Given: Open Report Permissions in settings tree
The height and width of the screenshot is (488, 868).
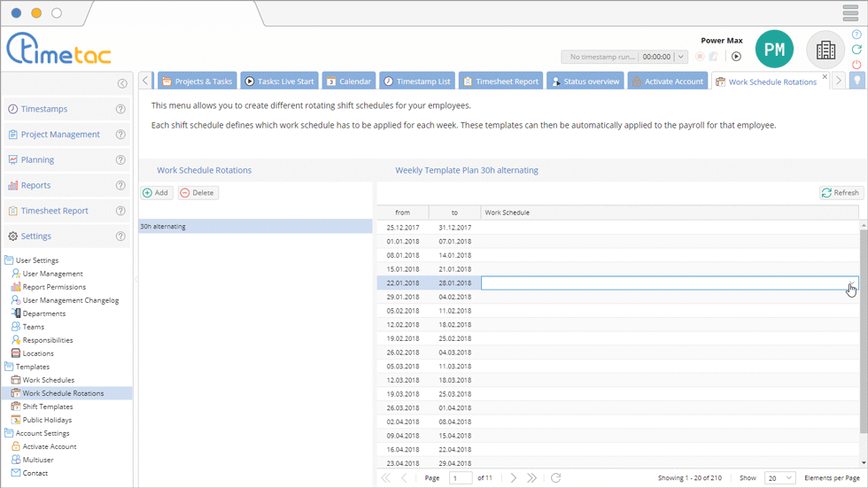Looking at the screenshot, I should coord(54,287).
